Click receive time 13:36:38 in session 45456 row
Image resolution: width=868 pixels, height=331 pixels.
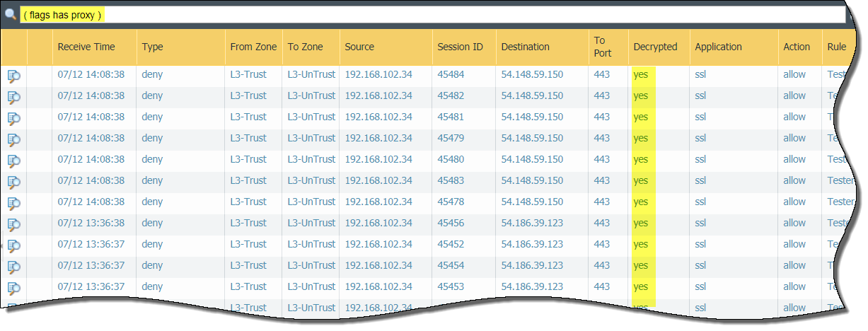[91, 223]
